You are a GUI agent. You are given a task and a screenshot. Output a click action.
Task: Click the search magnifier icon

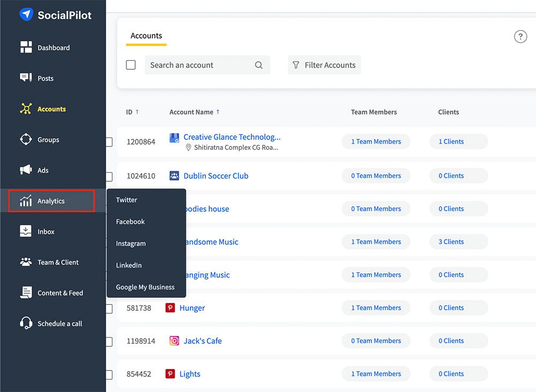259,65
